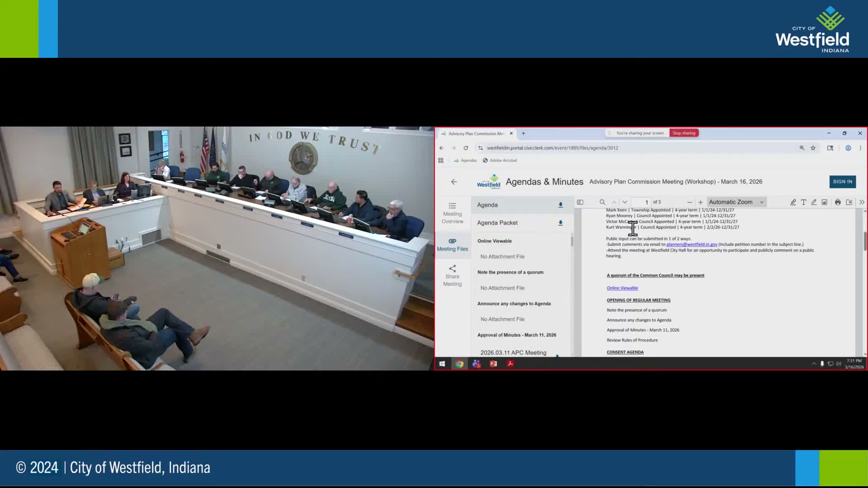
Task: Select the add text tool
Action: click(803, 202)
